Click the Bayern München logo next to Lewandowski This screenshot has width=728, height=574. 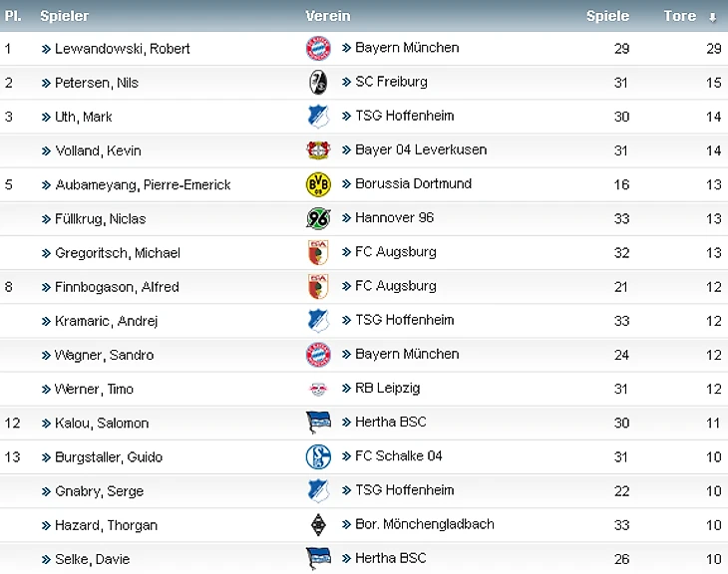(x=318, y=48)
